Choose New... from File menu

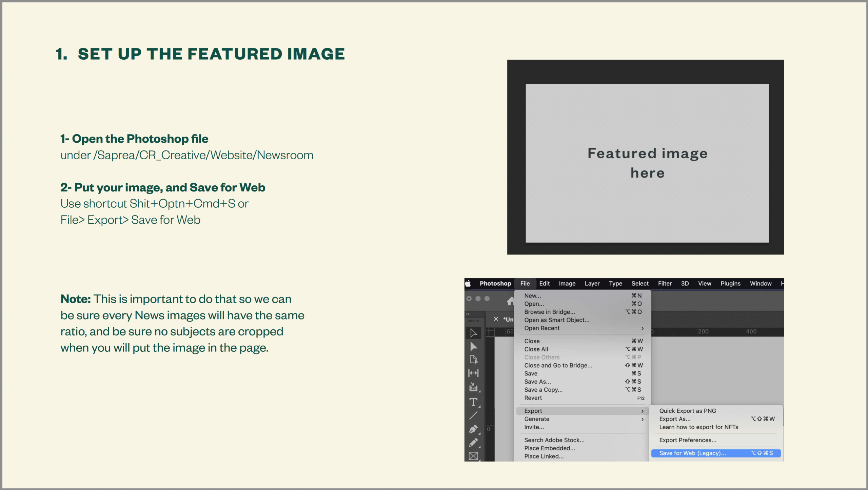click(x=583, y=295)
